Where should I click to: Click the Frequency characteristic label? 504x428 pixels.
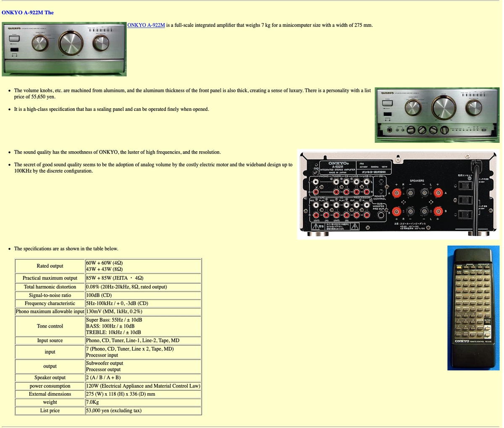pyautogui.click(x=50, y=303)
